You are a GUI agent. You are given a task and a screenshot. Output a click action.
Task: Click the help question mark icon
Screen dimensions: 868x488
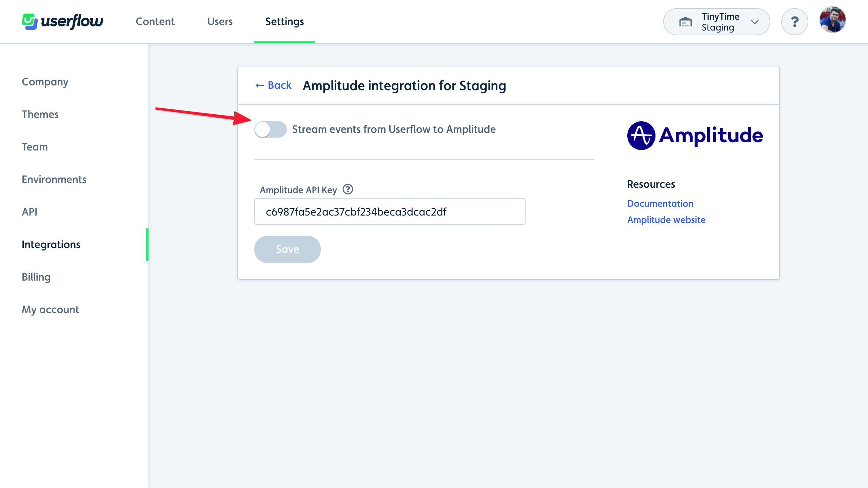pyautogui.click(x=795, y=21)
